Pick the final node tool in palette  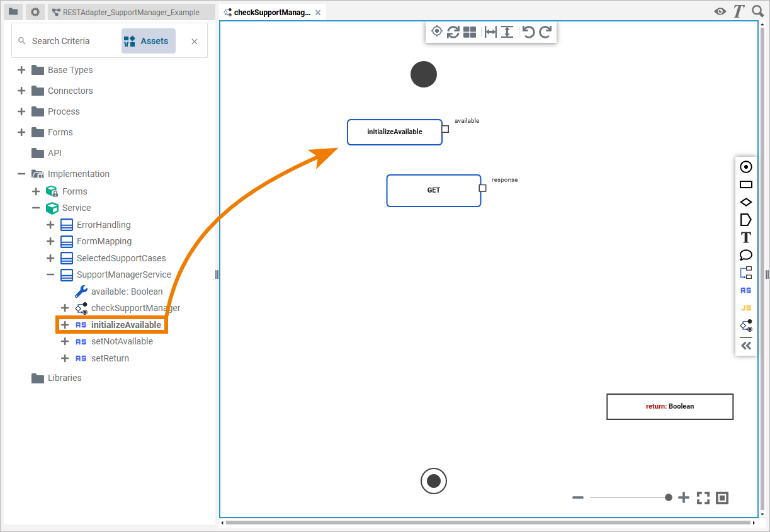[746, 167]
